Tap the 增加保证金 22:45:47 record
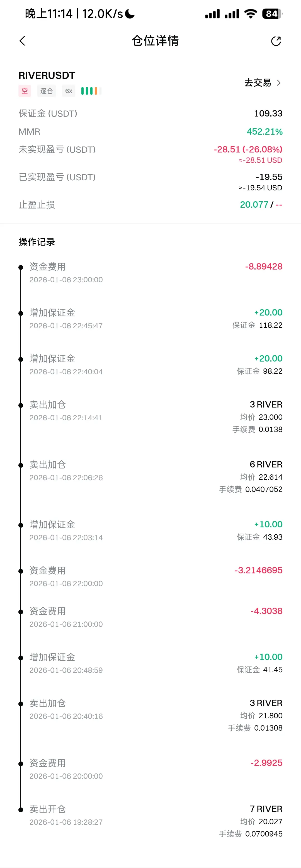The width and height of the screenshot is (301, 868). click(x=150, y=318)
